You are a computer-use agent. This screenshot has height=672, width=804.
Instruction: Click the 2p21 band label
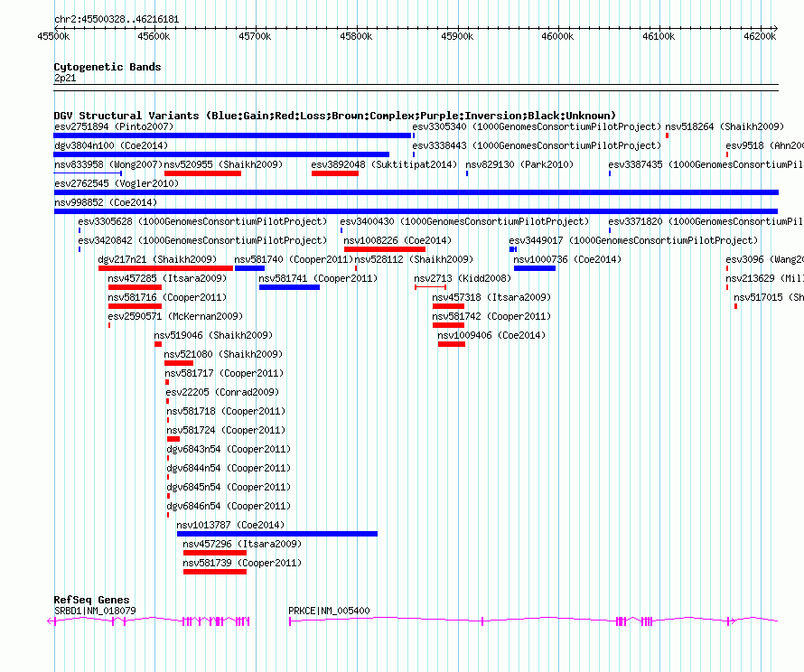tap(65, 79)
